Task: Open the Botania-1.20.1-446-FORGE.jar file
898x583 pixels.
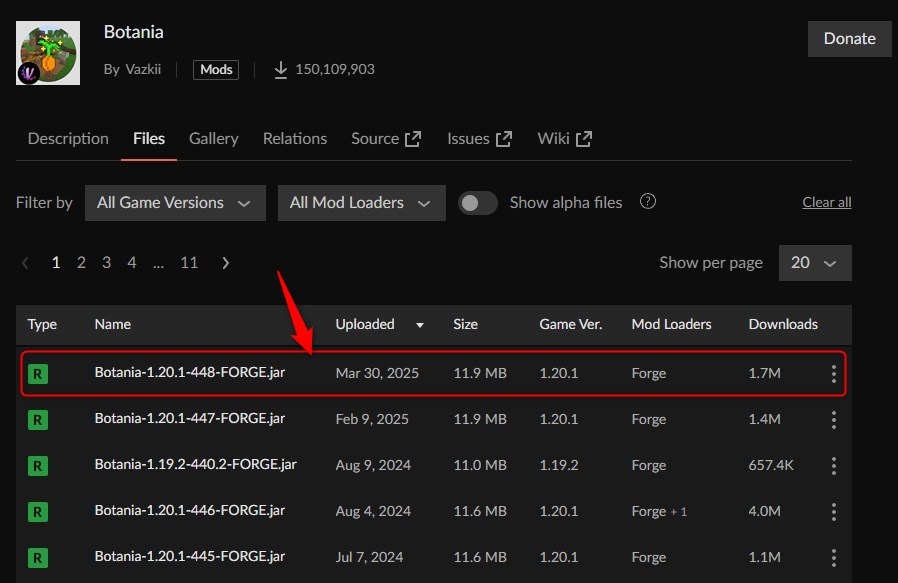Action: coord(190,510)
